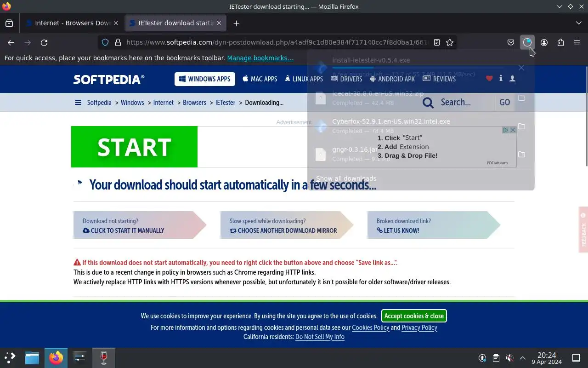Open the Feedback side tab

tap(583, 230)
